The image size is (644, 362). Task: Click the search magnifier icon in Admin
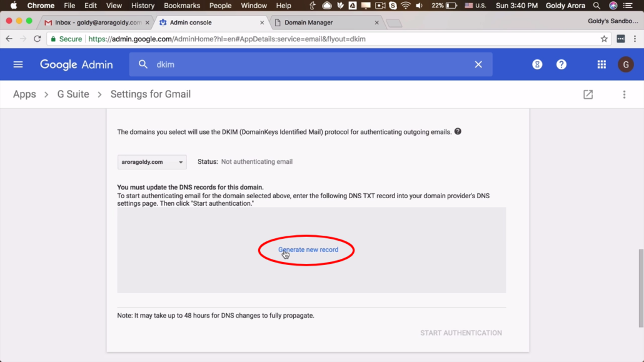click(x=143, y=64)
